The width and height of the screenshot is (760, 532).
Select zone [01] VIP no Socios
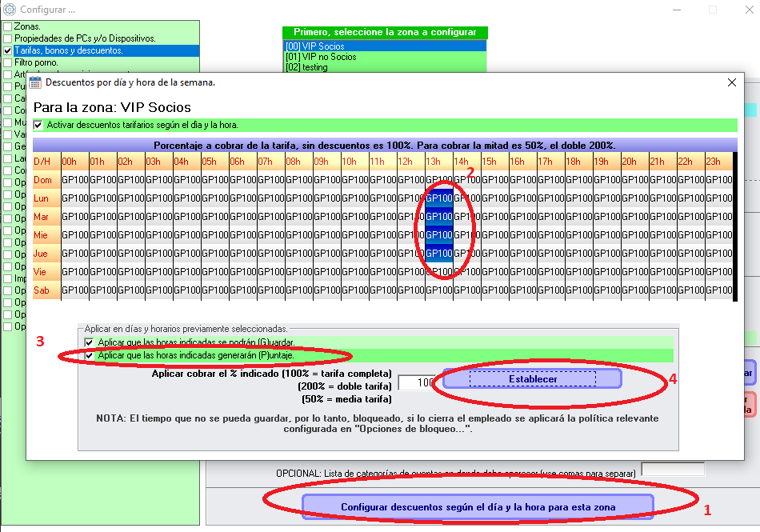386,57
